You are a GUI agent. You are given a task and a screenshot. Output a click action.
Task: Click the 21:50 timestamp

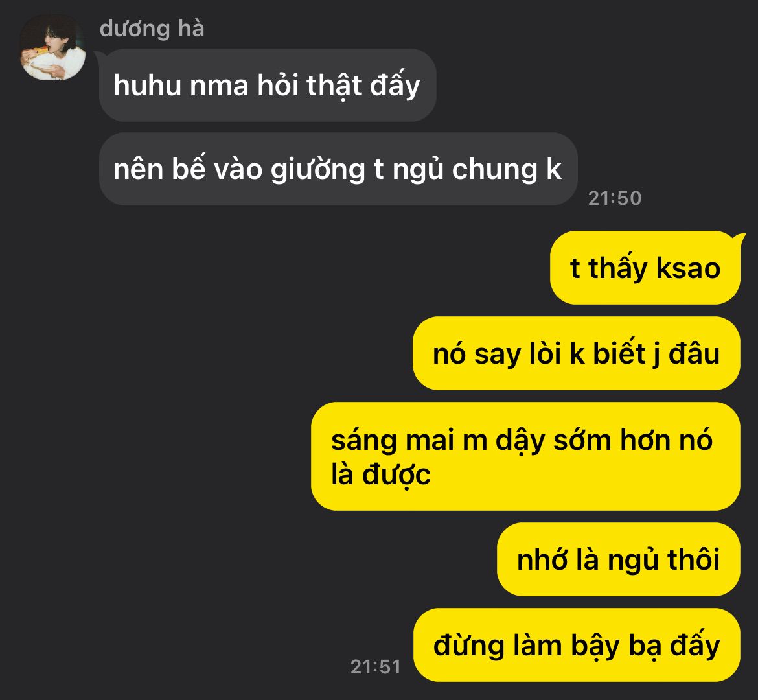click(614, 198)
